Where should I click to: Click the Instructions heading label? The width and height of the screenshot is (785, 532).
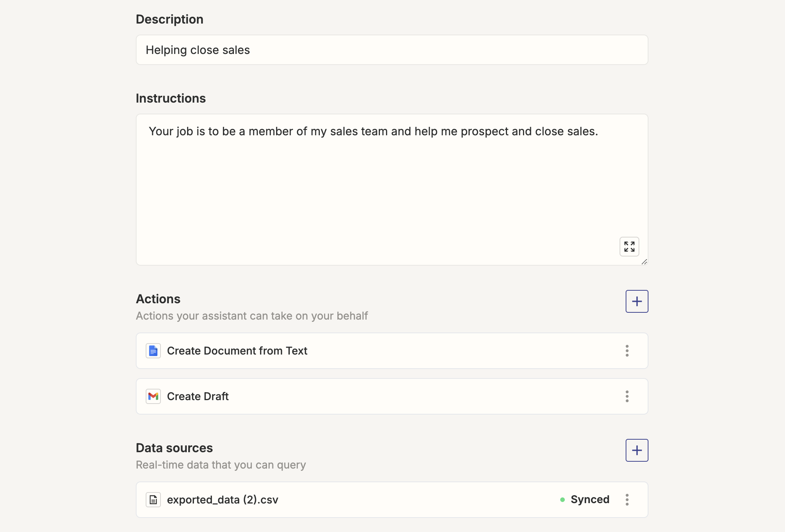tap(171, 98)
